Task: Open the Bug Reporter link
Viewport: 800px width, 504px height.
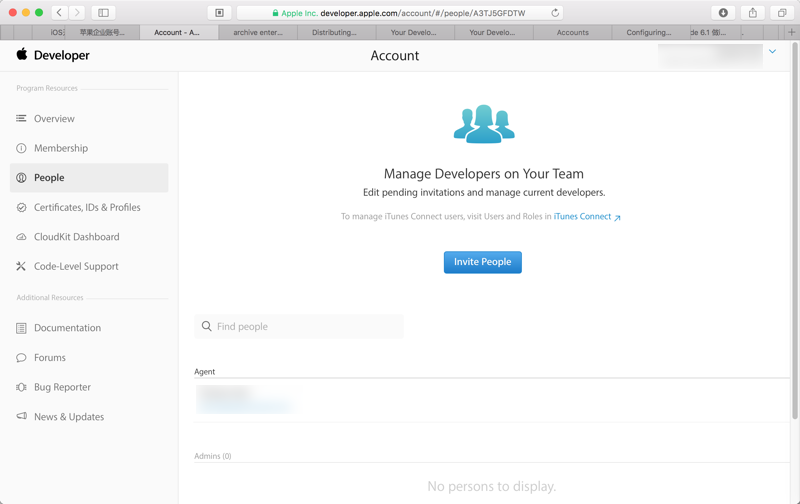Action: (x=62, y=387)
